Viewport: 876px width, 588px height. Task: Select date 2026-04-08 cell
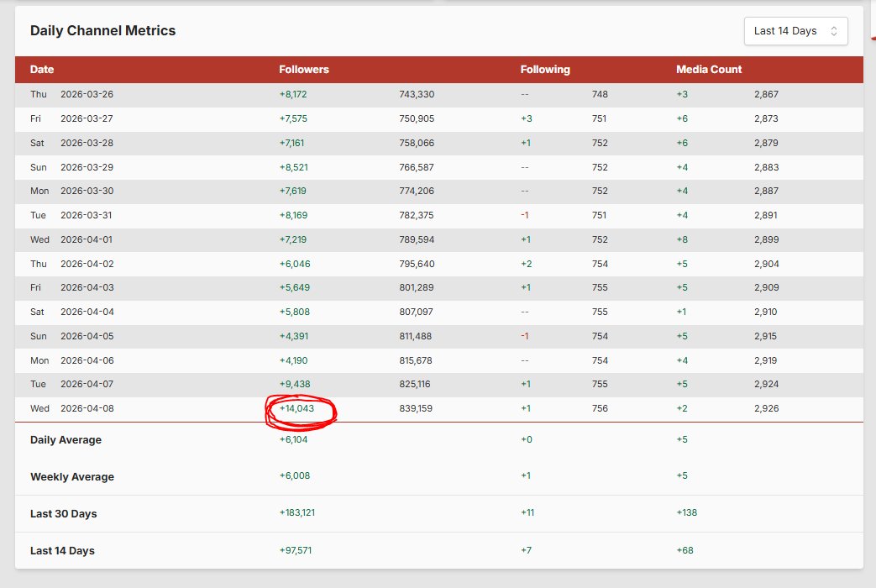click(x=87, y=408)
